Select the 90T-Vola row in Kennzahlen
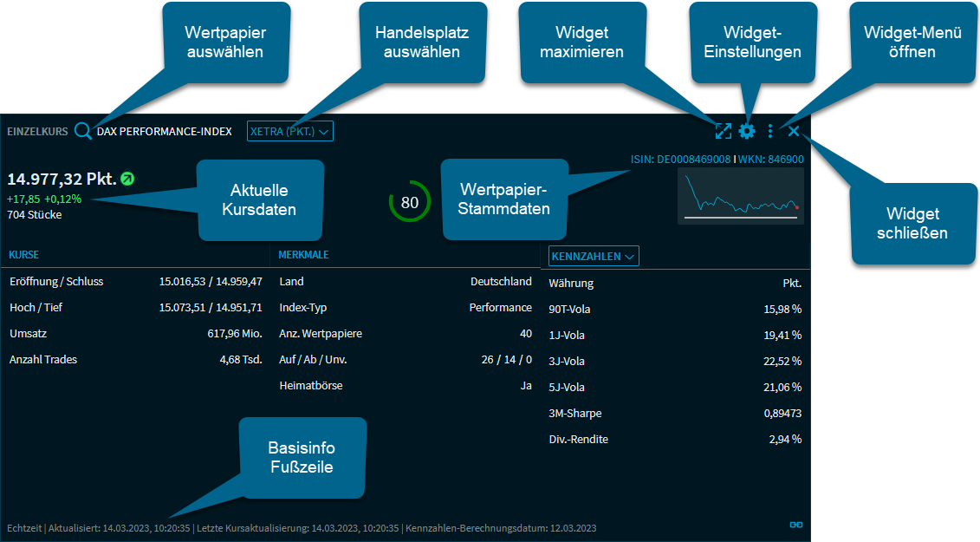Screen dimensions: 980x542 (x=675, y=309)
